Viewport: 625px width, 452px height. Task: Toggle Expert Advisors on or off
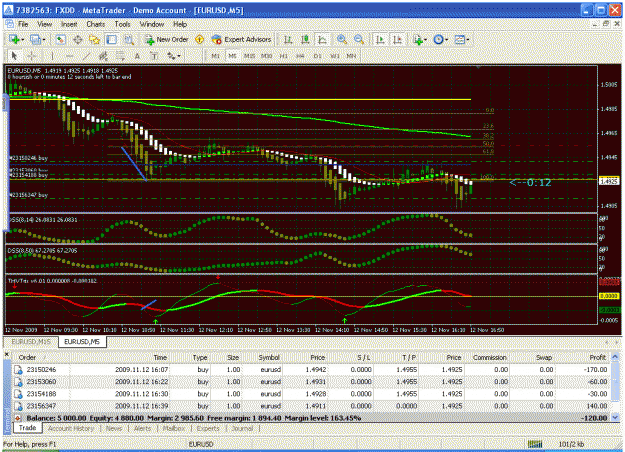242,39
